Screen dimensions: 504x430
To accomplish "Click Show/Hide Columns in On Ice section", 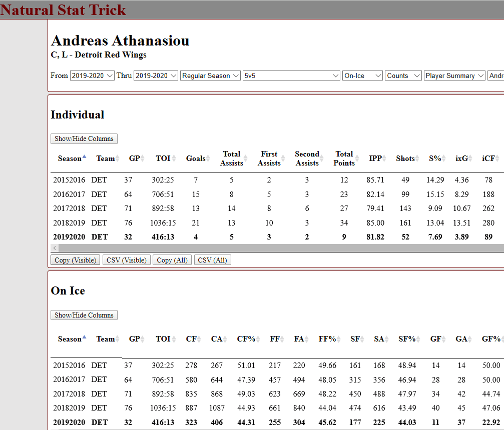I will pos(84,315).
